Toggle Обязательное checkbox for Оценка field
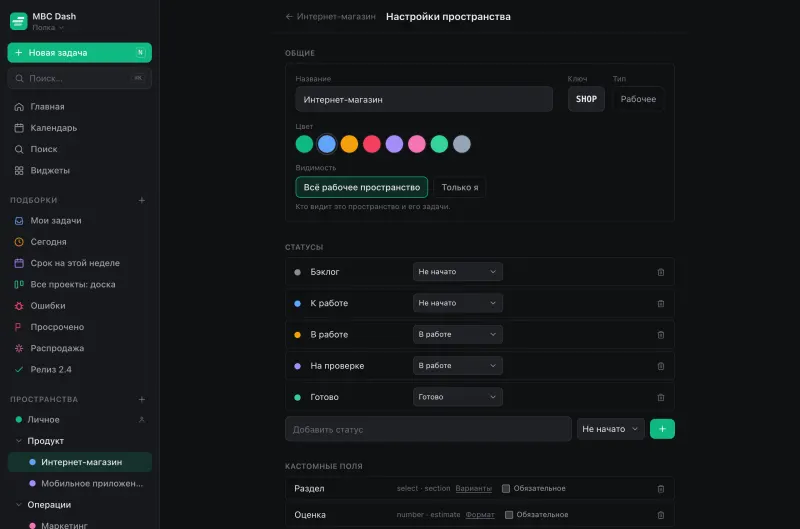Screen dimensions: 800x529 509,515
